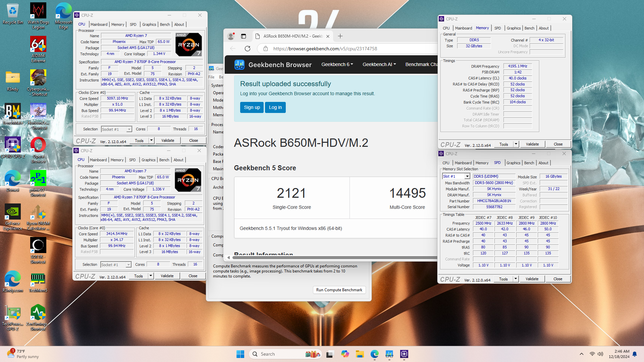
Task: Open the Benchmark Charts nav link
Action: 421,64
